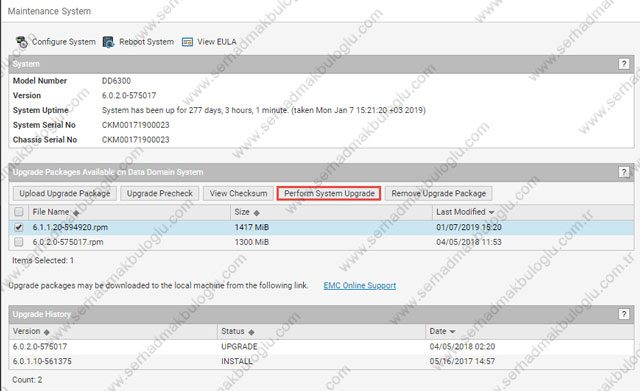Sort packages by File Name column icon
The height and width of the screenshot is (391, 640).
point(76,213)
